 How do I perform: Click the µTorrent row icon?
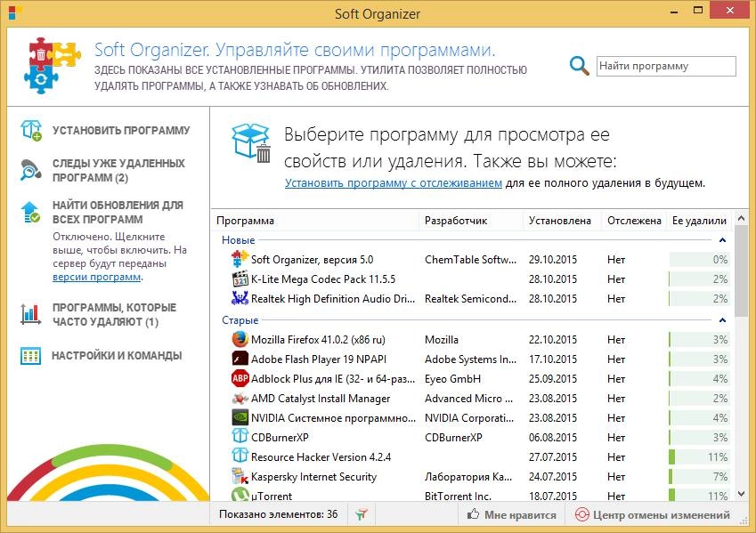click(240, 495)
